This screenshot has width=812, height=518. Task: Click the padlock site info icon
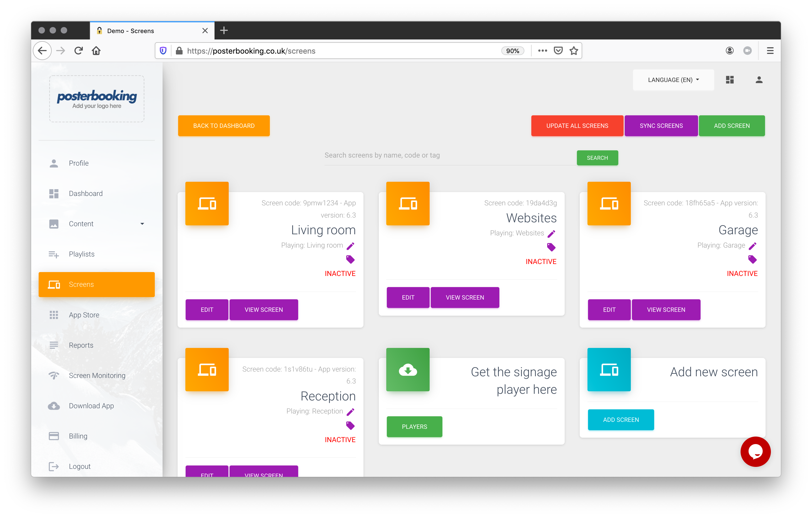pyautogui.click(x=179, y=51)
